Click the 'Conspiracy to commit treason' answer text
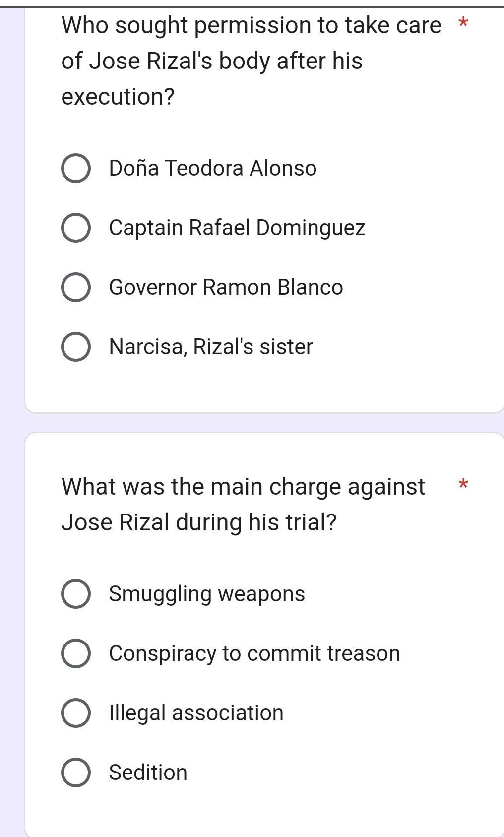Screen dimensions: 504x837 tap(254, 654)
